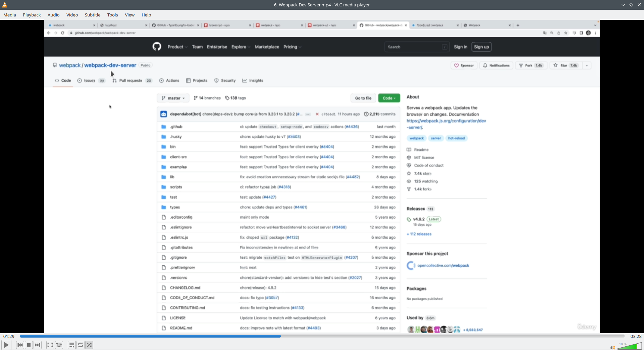Viewport: 644px width, 350px height.
Task: Open the Insights tab
Action: pos(253,81)
